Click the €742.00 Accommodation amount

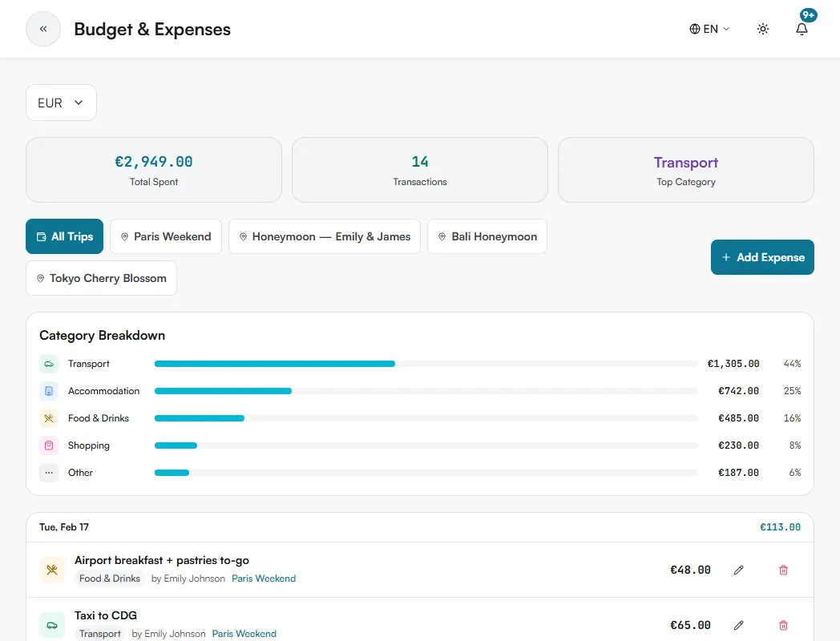pyautogui.click(x=739, y=391)
